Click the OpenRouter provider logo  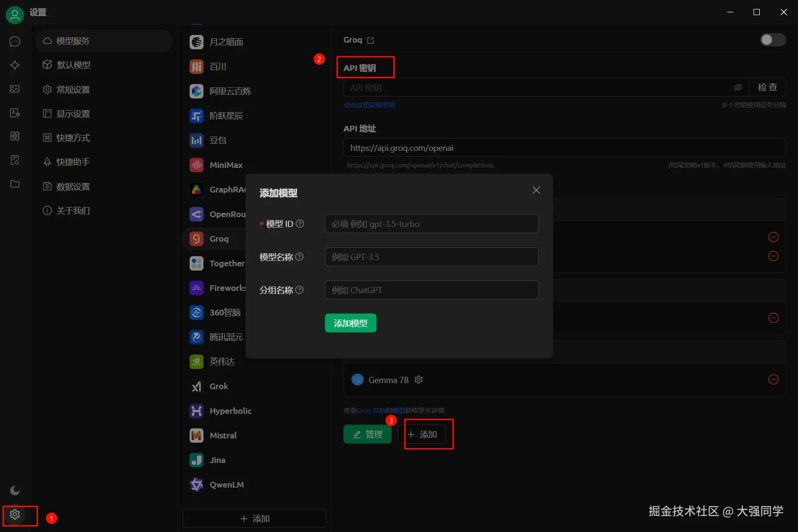pos(196,214)
